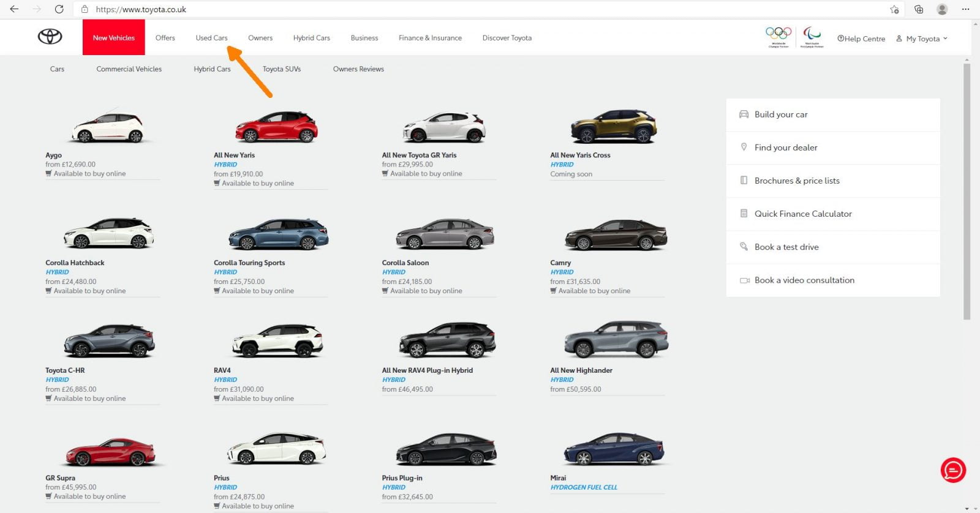The image size is (980, 513).
Task: Click the padlock site info icon
Action: coord(85,9)
